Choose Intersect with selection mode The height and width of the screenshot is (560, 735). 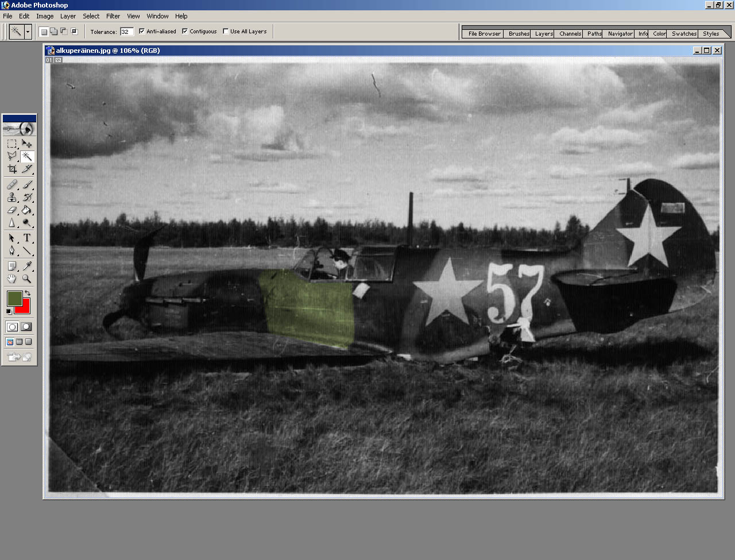74,32
